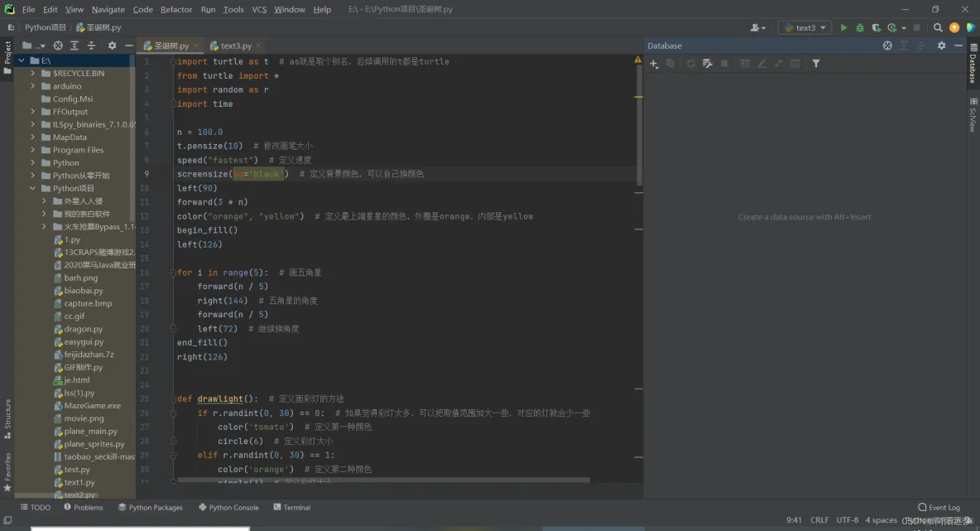Viewport: 980px width, 531px height.
Task: Click the CRLF line separator indicator
Action: 819,520
